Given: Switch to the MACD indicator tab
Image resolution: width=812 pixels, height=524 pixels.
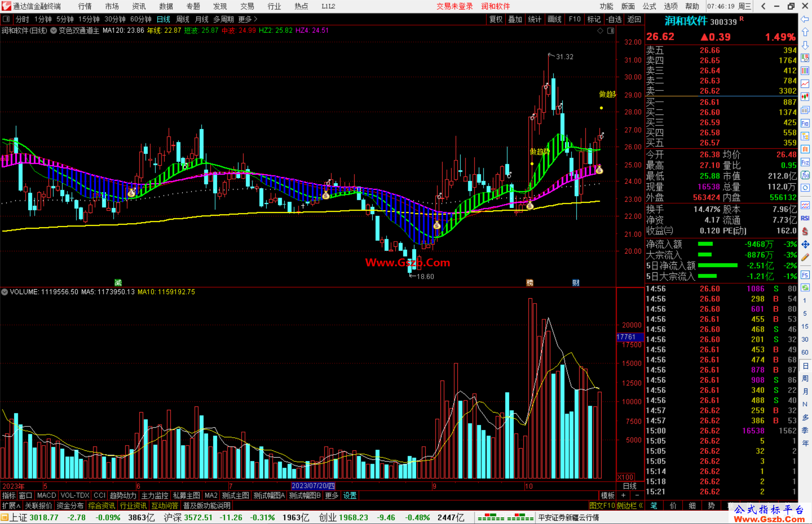Looking at the screenshot, I should tap(47, 495).
